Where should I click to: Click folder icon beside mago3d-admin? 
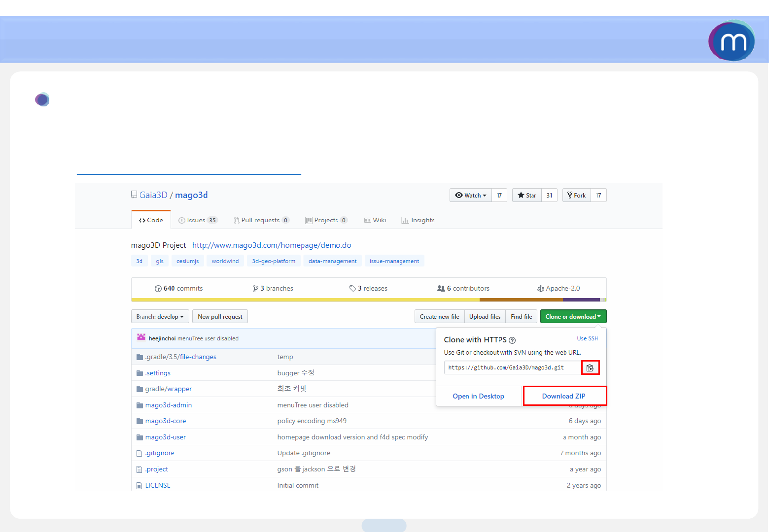click(x=140, y=405)
